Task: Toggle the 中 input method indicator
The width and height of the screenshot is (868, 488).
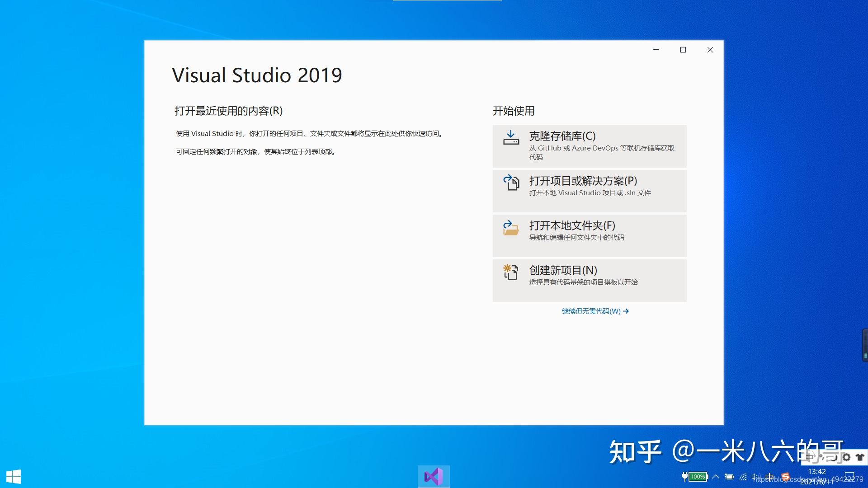Action: 769,477
